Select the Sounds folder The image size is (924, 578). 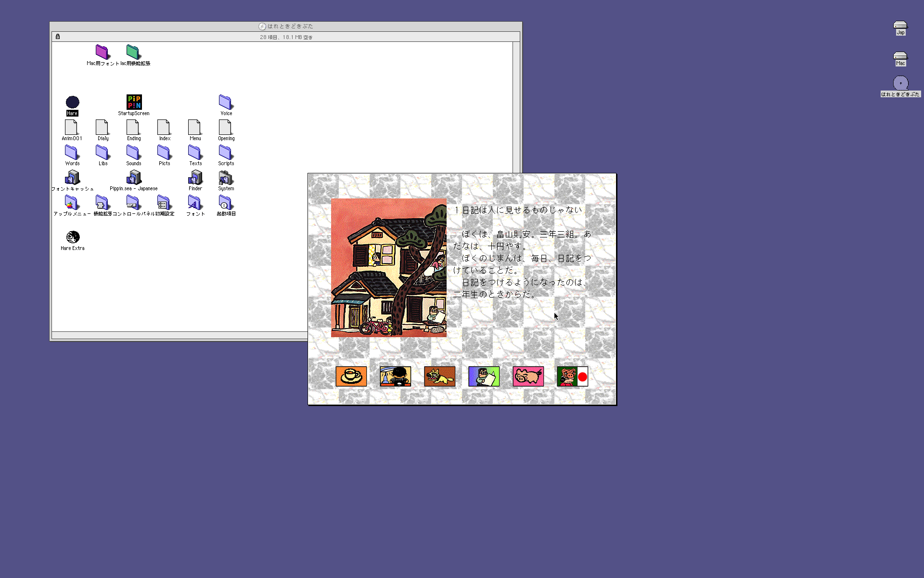[133, 153]
